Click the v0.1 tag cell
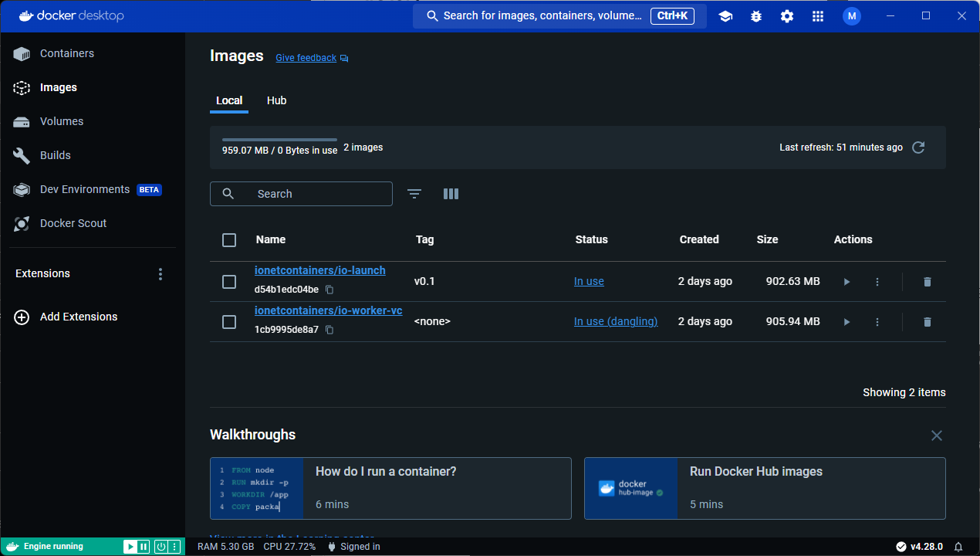Viewport: 980px width, 556px height. [x=424, y=281]
